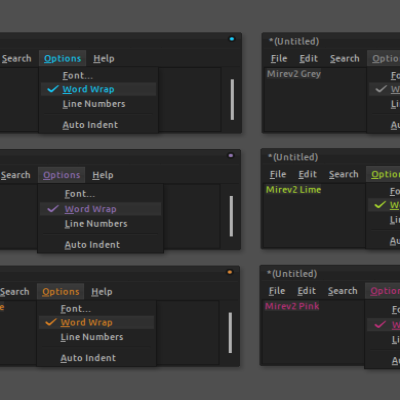The height and width of the screenshot is (400, 400).
Task: Open purple-highlighted Options menu
Action: 61,175
